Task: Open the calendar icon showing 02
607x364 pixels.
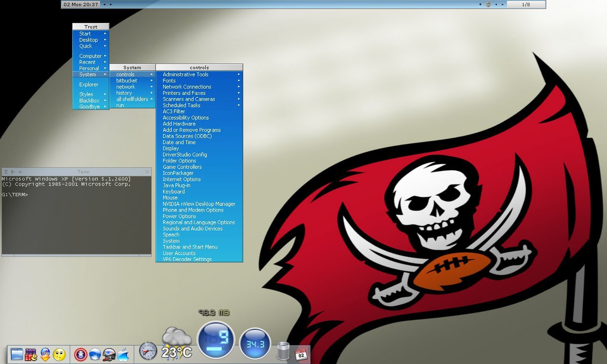Action: click(301, 354)
